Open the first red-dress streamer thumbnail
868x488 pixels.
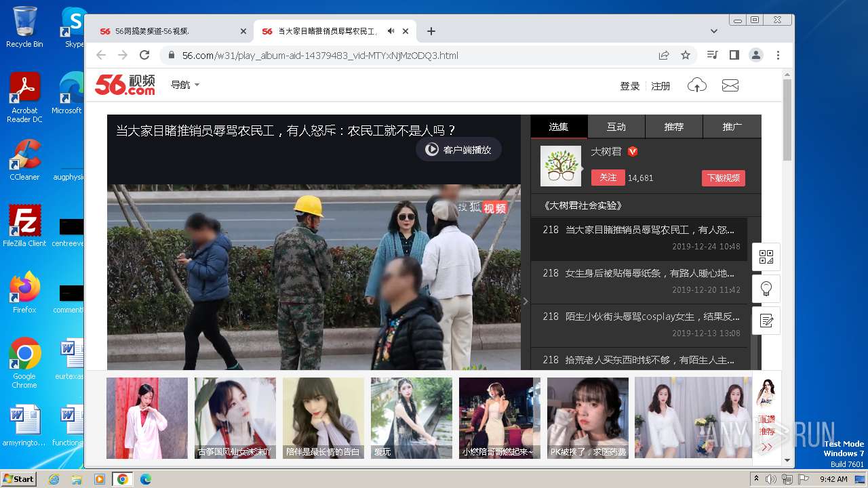point(147,418)
